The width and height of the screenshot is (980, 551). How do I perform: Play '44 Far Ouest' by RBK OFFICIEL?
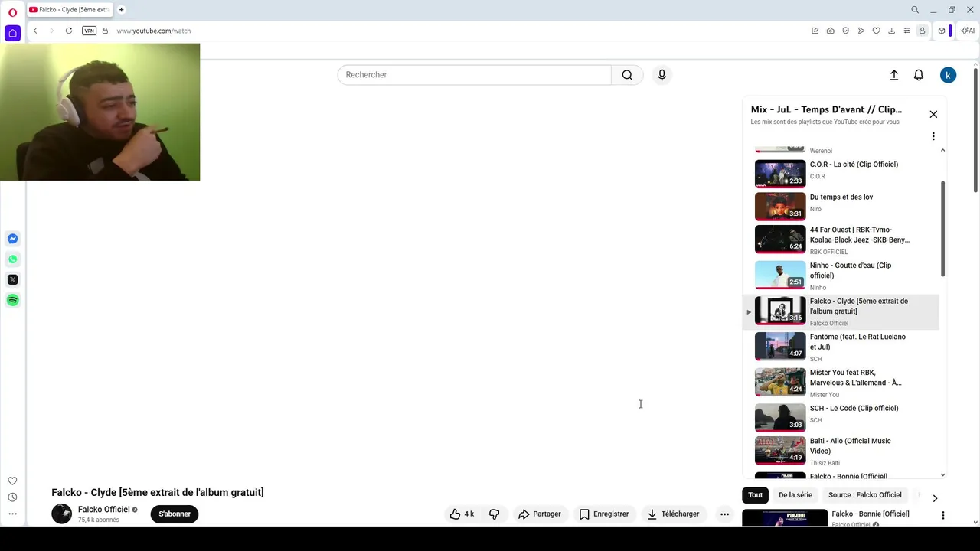tap(841, 239)
